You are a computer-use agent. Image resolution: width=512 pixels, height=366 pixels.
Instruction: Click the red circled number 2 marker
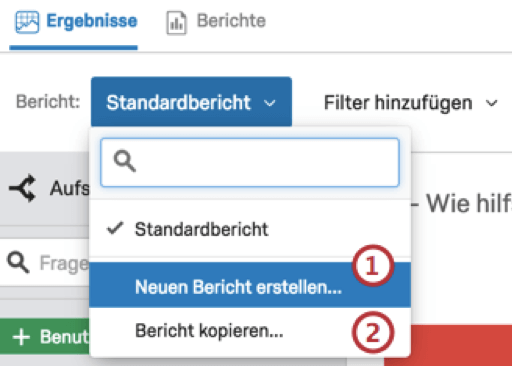pos(373,332)
